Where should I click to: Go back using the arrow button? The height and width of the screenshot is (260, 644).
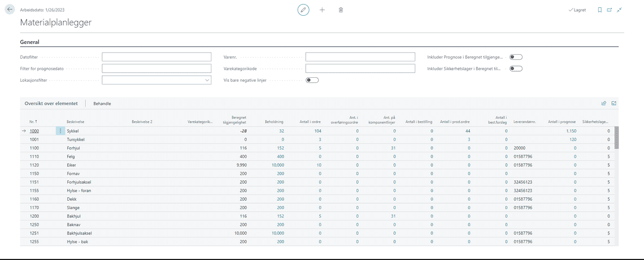click(x=10, y=10)
